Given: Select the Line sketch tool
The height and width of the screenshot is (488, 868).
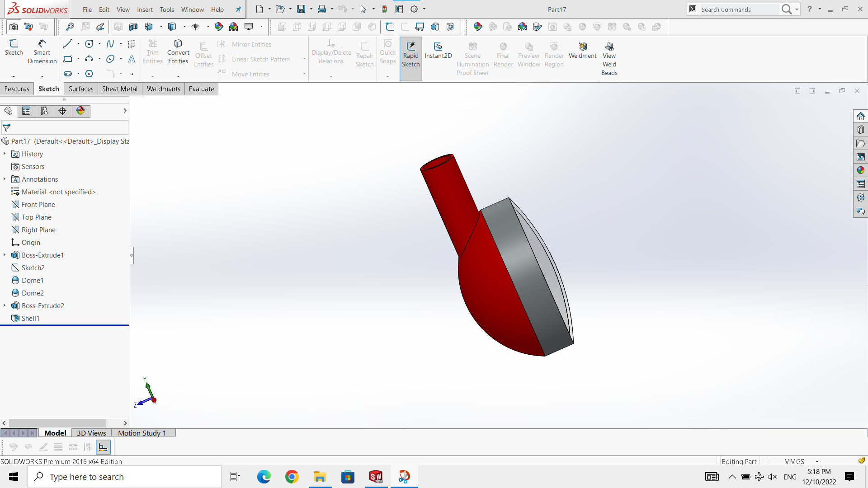Looking at the screenshot, I should point(68,44).
